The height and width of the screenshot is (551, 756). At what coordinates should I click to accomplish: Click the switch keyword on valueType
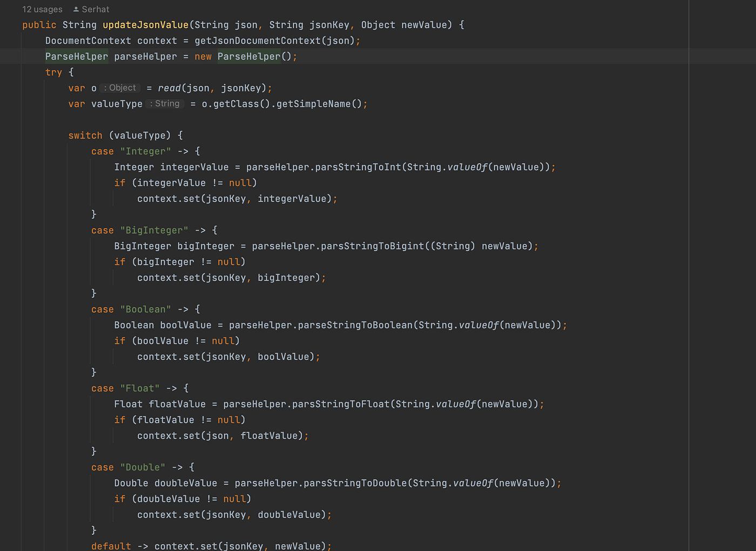(x=85, y=135)
